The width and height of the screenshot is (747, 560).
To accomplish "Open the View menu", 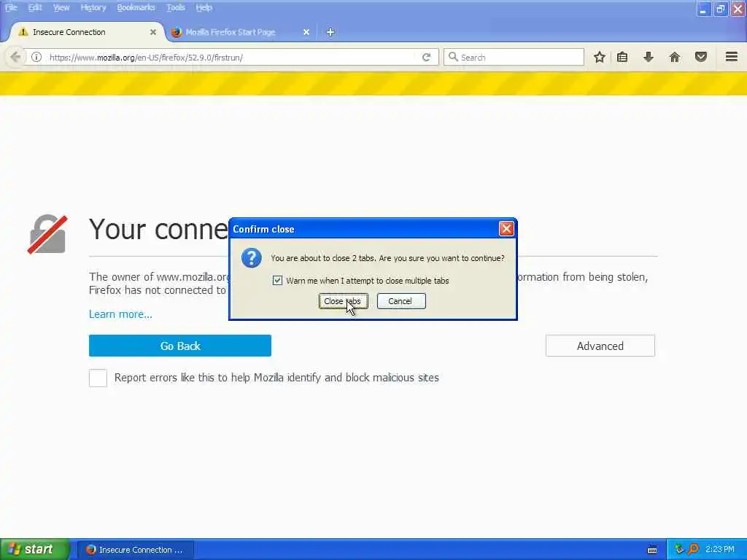I will pos(61,7).
